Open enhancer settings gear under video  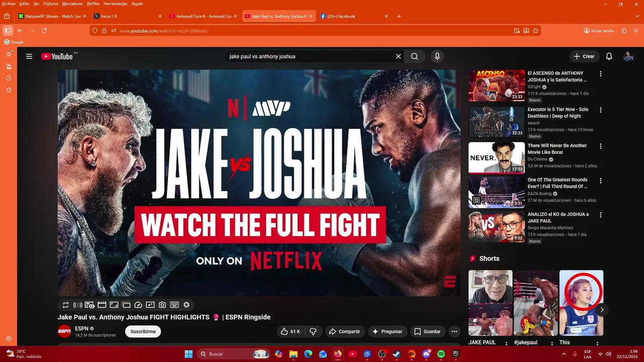tap(186, 305)
